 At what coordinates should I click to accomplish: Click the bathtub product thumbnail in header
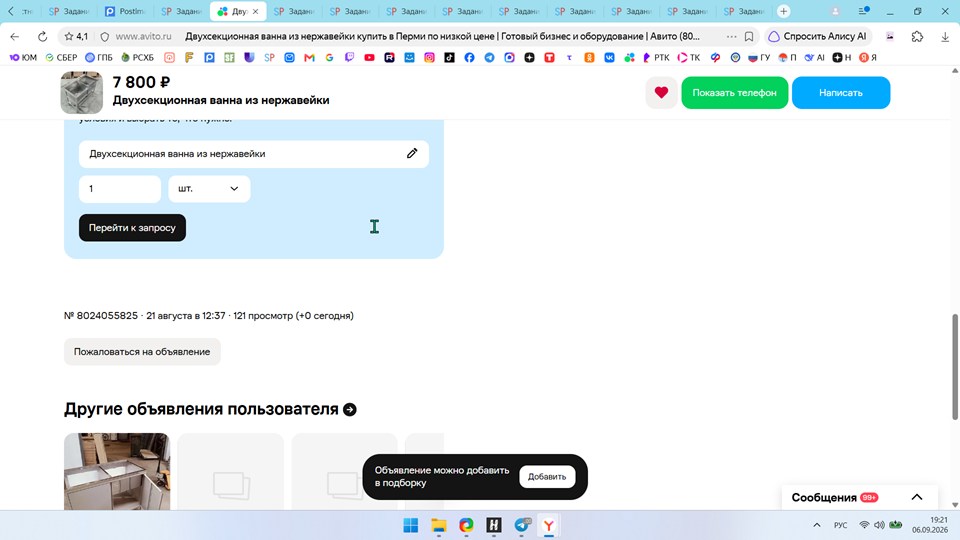coord(81,92)
